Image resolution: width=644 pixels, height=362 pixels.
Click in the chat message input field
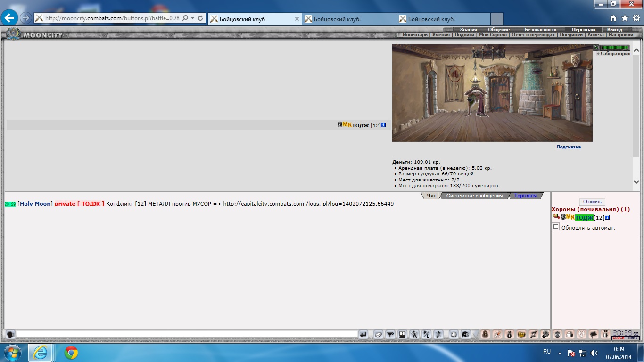[x=187, y=334]
